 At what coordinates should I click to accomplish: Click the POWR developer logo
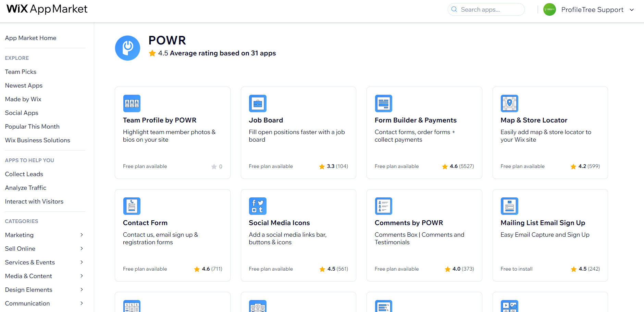pos(127,48)
